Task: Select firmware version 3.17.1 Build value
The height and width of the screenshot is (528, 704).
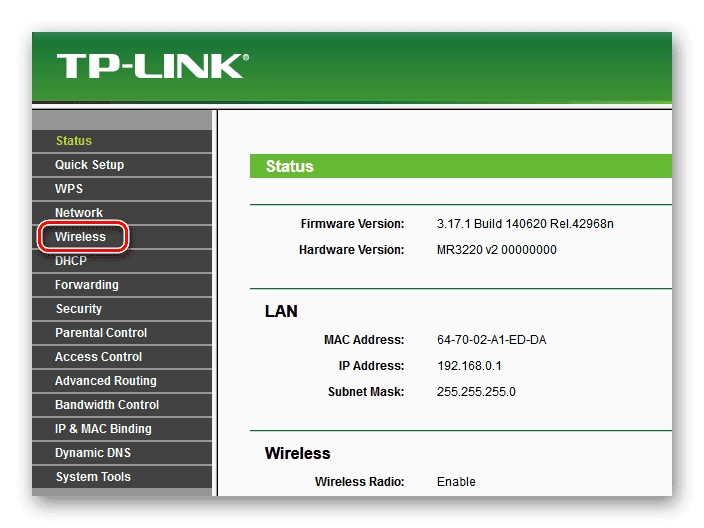Action: pyautogui.click(x=525, y=224)
